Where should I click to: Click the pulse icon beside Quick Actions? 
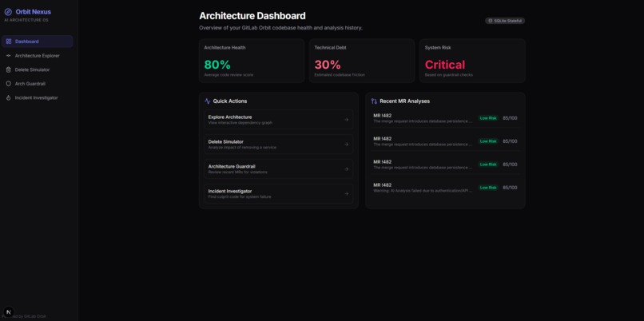208,101
